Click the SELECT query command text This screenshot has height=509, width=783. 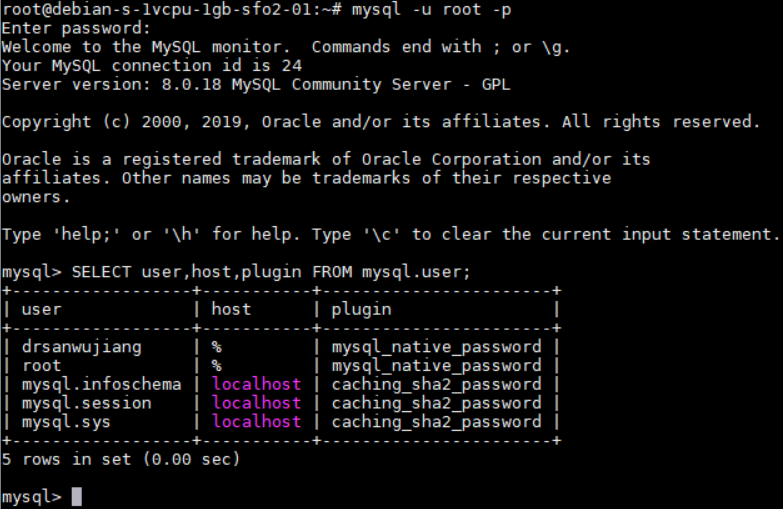point(271,272)
